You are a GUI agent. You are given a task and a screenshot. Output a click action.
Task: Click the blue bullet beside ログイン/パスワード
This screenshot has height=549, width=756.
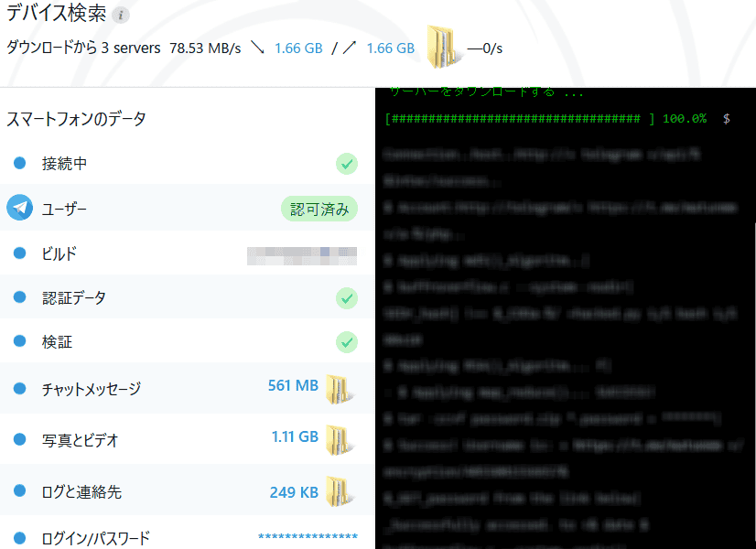click(20, 537)
